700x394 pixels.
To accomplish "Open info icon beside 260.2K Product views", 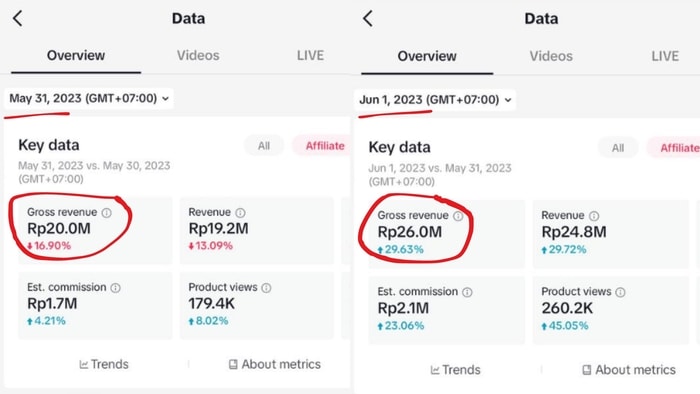I will [620, 292].
